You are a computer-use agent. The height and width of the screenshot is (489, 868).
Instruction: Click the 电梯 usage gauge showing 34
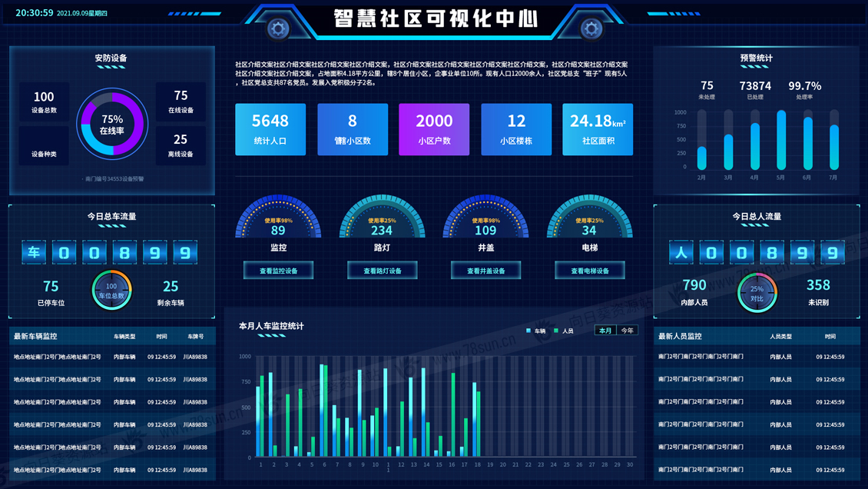(x=589, y=221)
